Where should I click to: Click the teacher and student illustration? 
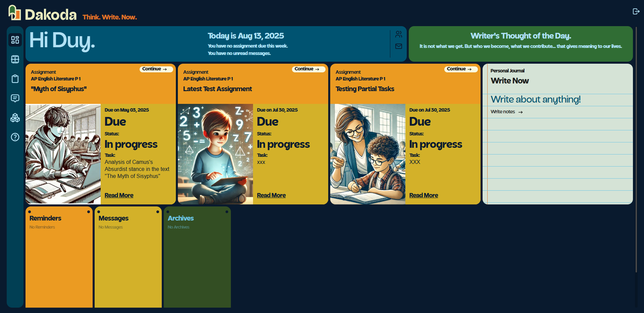pyautogui.click(x=368, y=154)
